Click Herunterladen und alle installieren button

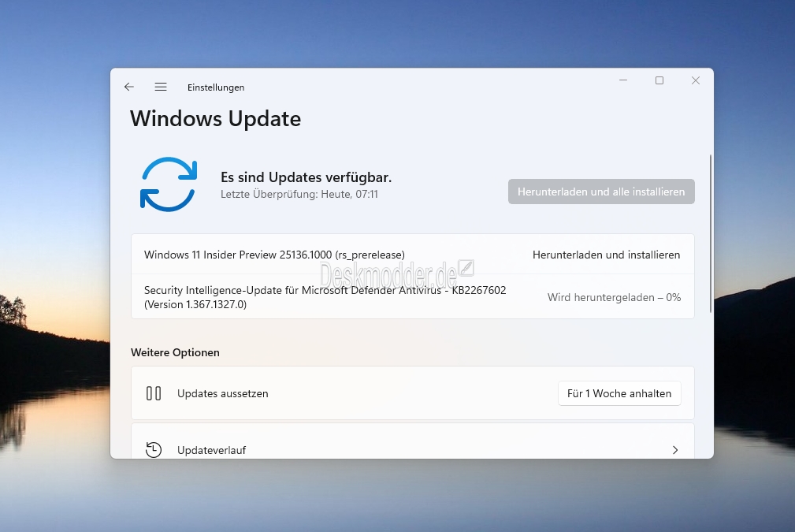pyautogui.click(x=601, y=192)
